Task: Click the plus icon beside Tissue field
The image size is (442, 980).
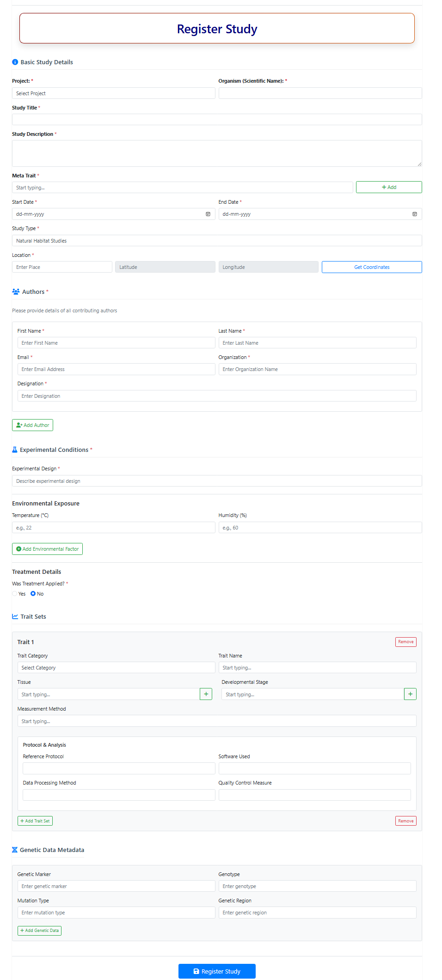Action: pyautogui.click(x=206, y=694)
